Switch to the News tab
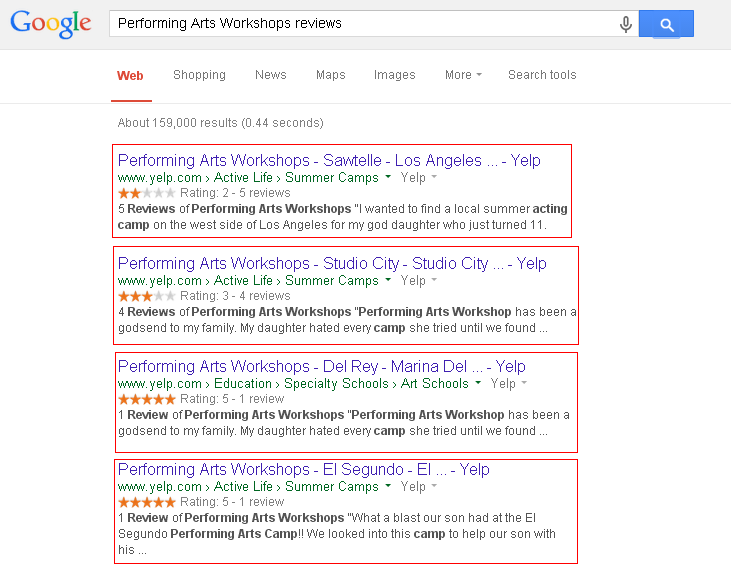731x575 pixels. tap(270, 75)
